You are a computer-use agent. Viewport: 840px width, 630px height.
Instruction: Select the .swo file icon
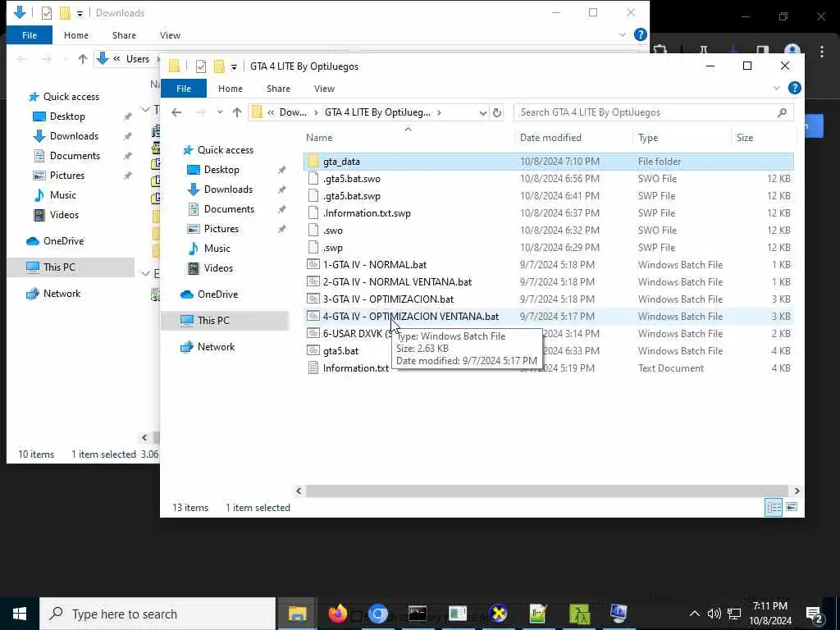[313, 231]
